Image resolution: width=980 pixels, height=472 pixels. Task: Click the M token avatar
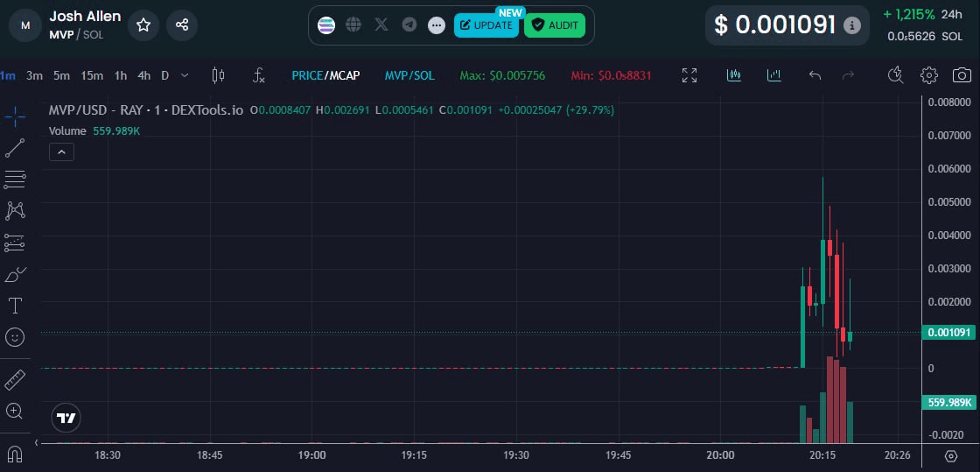pos(25,25)
